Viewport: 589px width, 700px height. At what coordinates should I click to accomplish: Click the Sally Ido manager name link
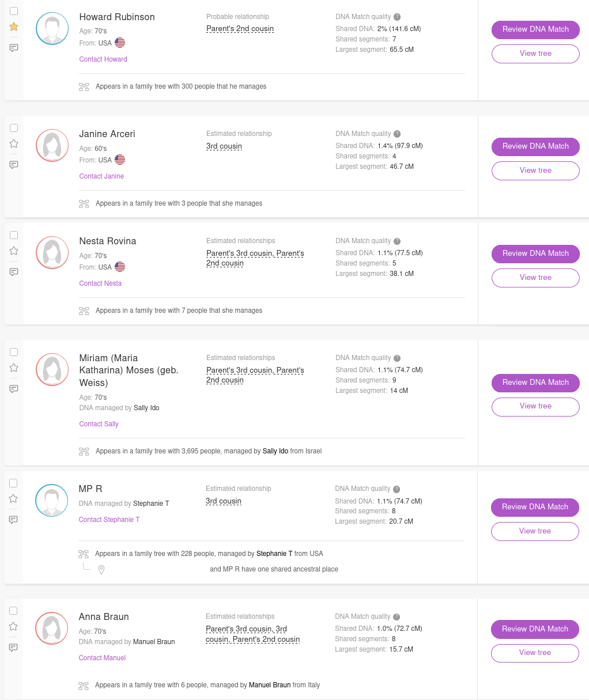146,408
